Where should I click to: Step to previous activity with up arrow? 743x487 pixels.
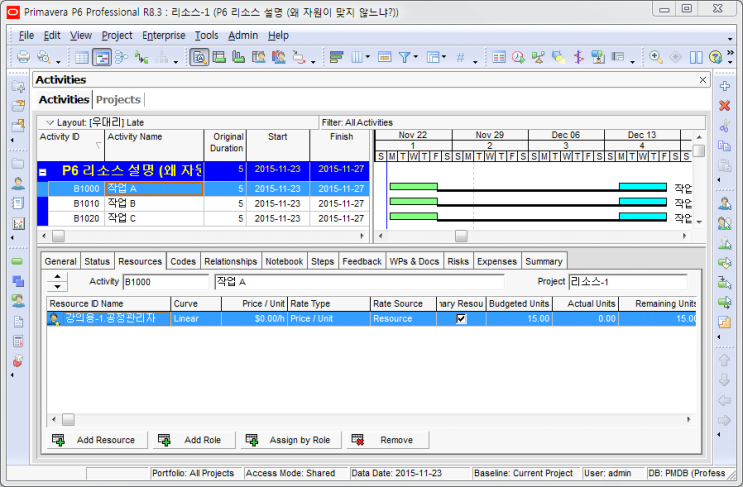(x=57, y=276)
